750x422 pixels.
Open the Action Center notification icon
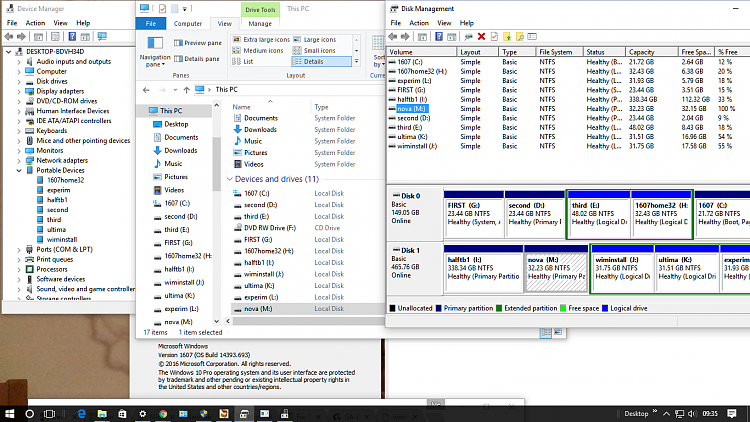[x=732, y=413]
